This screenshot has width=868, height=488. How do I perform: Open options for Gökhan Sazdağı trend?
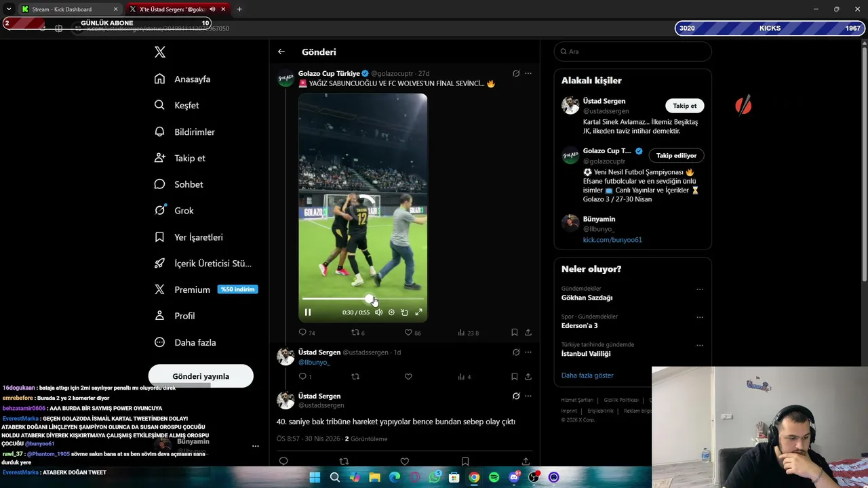[700, 289]
